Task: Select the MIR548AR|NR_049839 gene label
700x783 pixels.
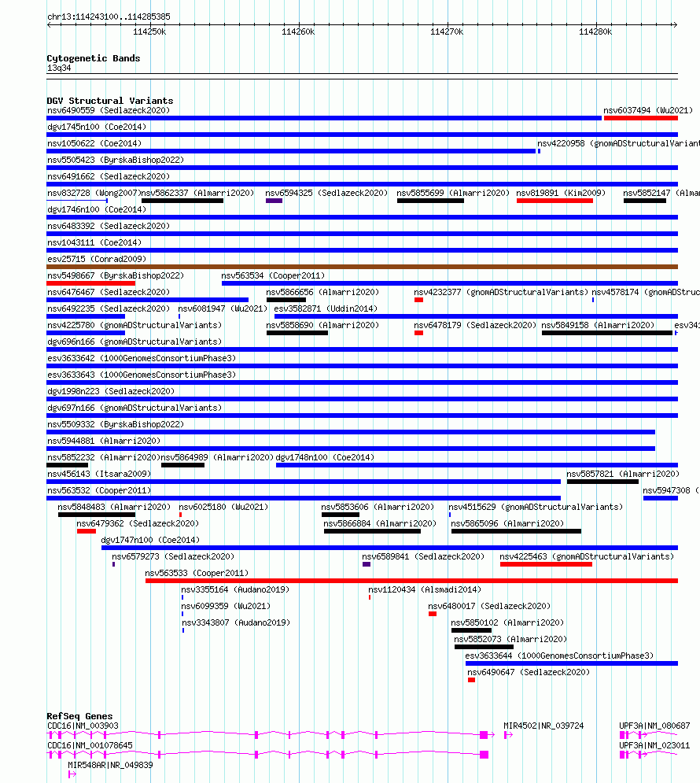Action: (110, 765)
